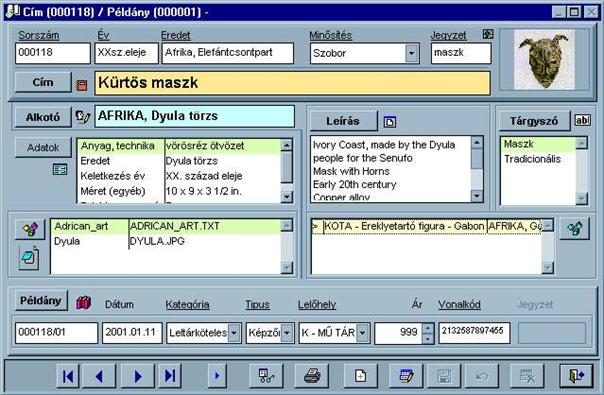Click the Eredet field Afrika, Elefántcsontpart
The height and width of the screenshot is (395, 604).
pyautogui.click(x=228, y=53)
